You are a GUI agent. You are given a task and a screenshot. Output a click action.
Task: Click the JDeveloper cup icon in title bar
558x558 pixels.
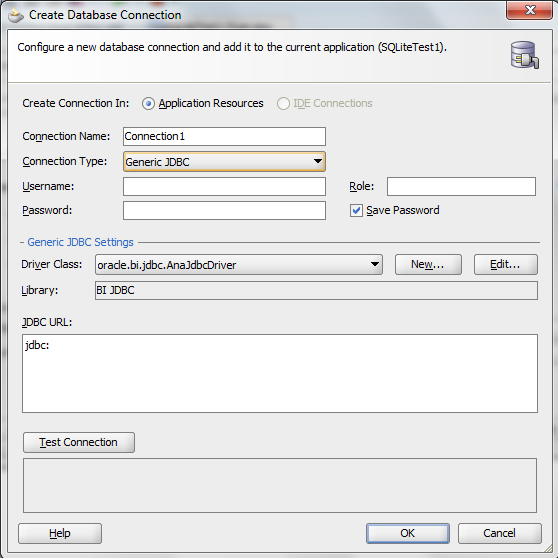pos(16,15)
